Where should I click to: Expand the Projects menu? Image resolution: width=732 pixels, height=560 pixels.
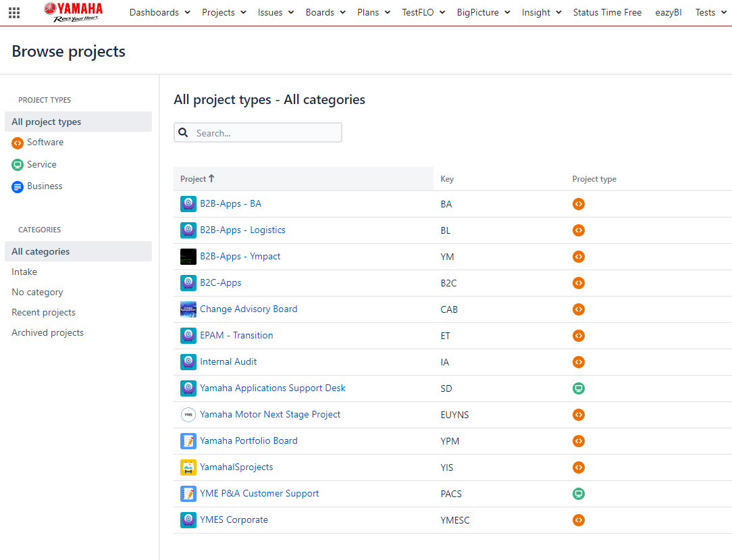coord(224,13)
